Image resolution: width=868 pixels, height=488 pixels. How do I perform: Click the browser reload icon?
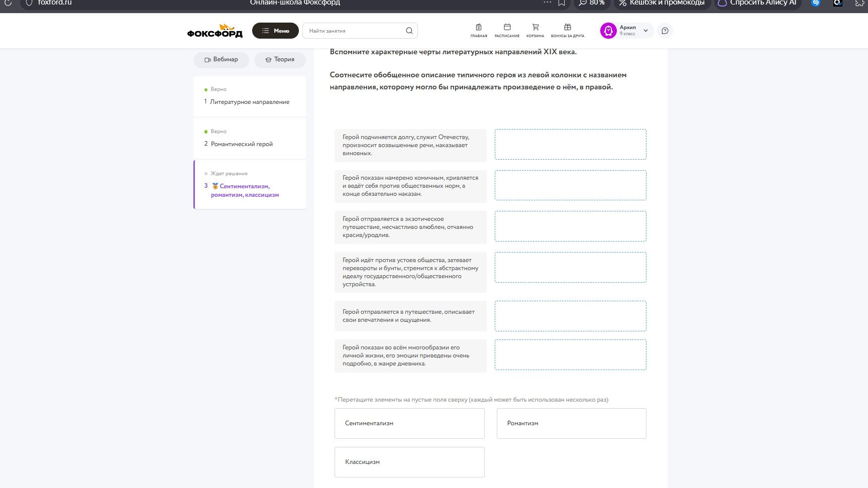[8, 3]
